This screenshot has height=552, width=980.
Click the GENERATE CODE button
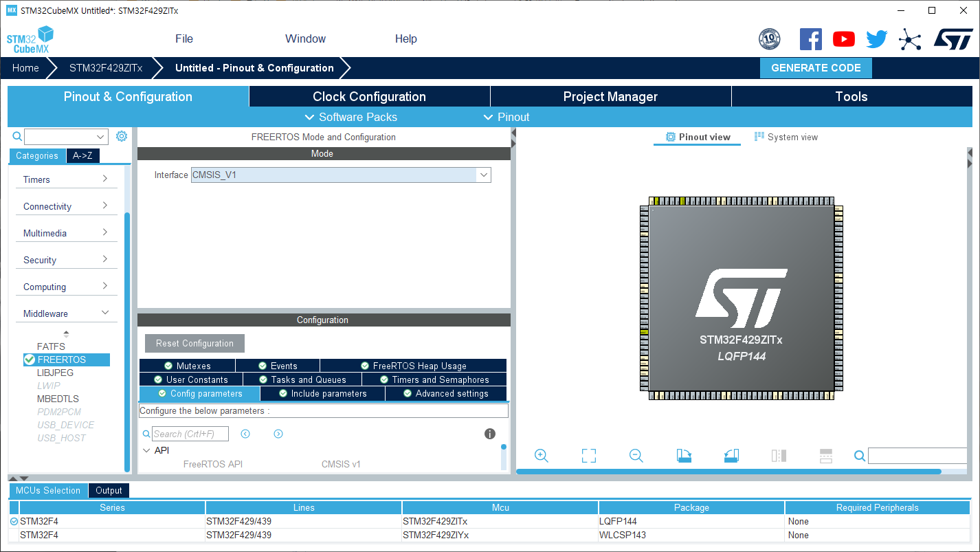pyautogui.click(x=816, y=68)
